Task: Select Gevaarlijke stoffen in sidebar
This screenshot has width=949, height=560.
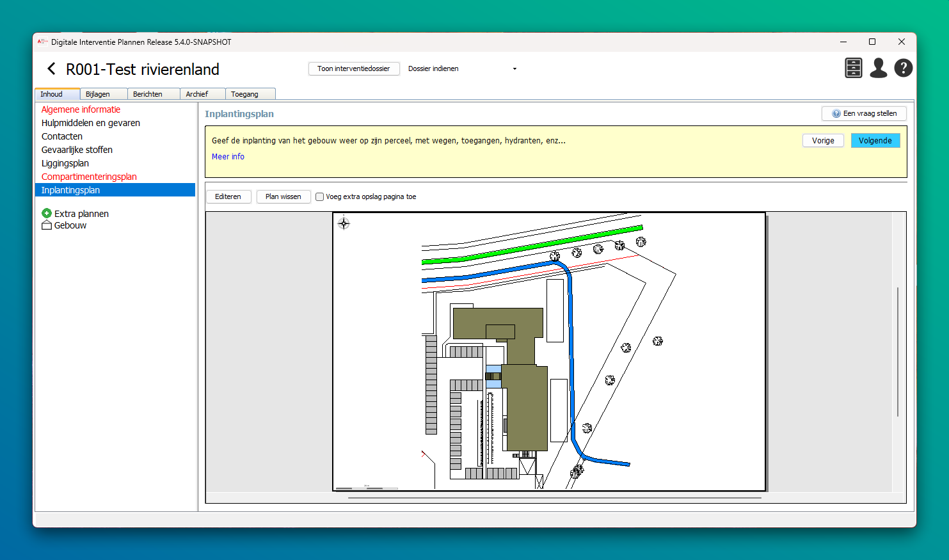Action: point(115,150)
